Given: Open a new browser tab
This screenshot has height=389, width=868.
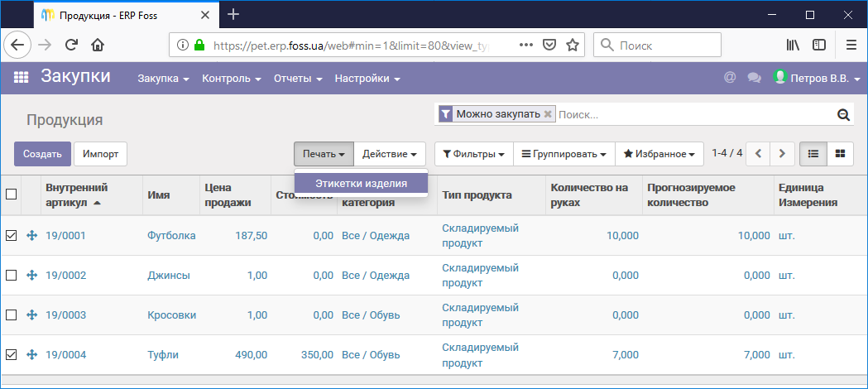Looking at the screenshot, I should (233, 15).
